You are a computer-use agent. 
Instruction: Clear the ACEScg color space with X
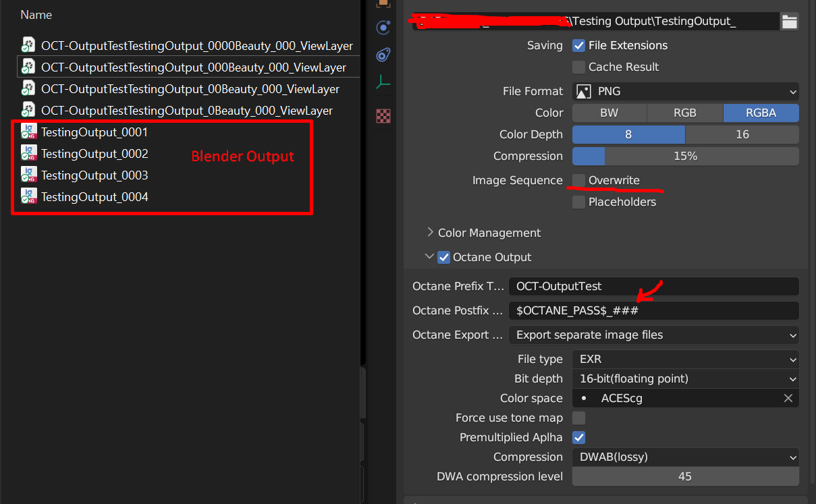[x=788, y=398]
